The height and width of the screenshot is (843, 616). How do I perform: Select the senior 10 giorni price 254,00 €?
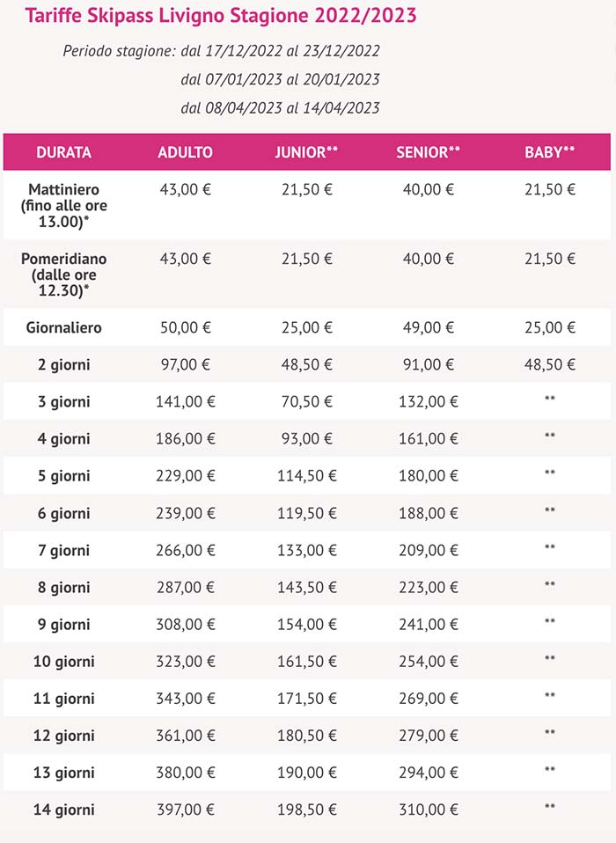(428, 661)
